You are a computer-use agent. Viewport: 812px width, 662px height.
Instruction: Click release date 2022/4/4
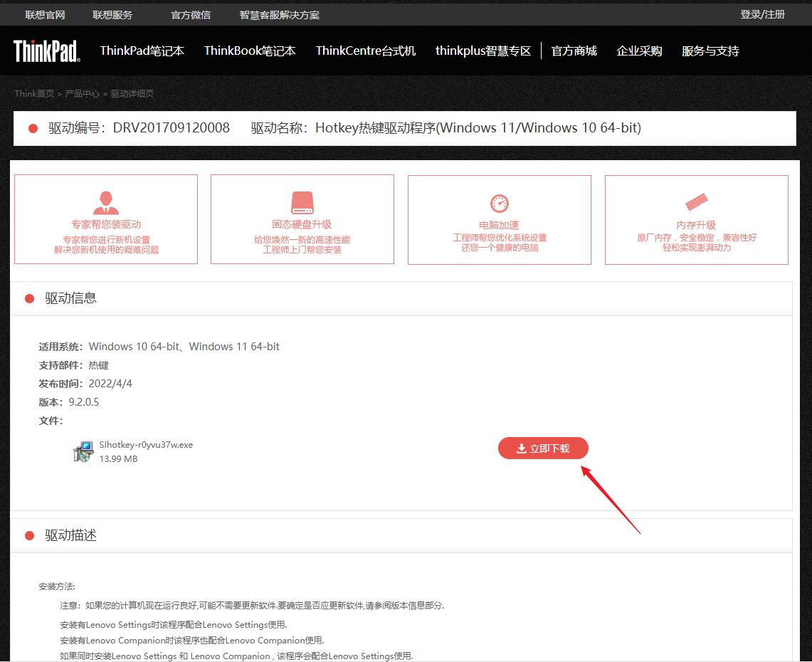coord(110,383)
